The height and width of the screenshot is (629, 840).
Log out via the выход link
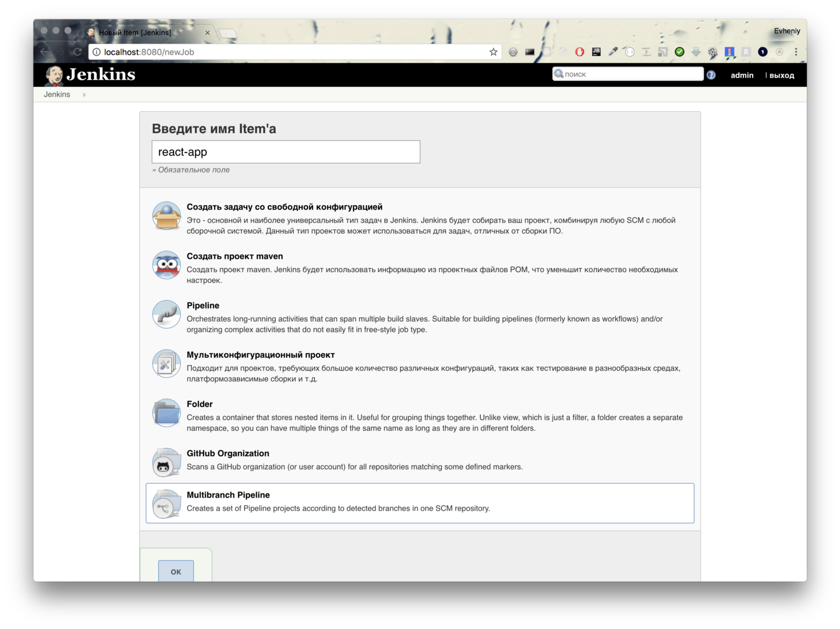tap(782, 76)
